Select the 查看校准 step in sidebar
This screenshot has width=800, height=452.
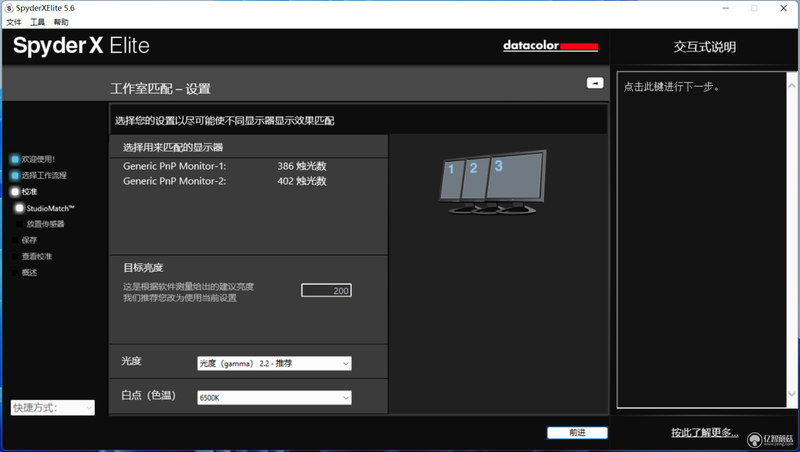click(x=32, y=256)
